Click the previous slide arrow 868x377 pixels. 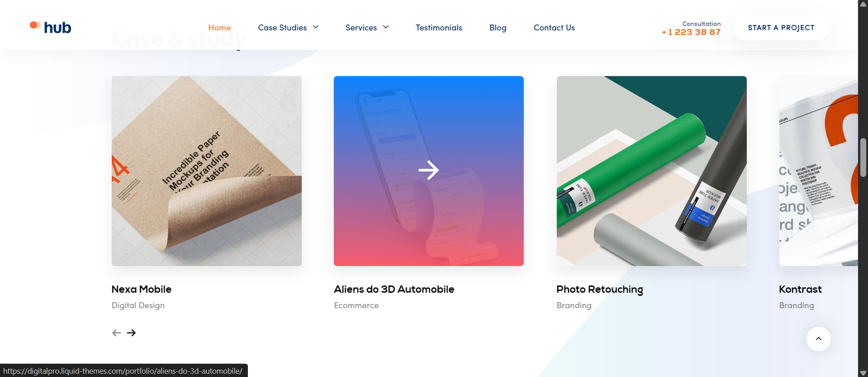point(117,333)
